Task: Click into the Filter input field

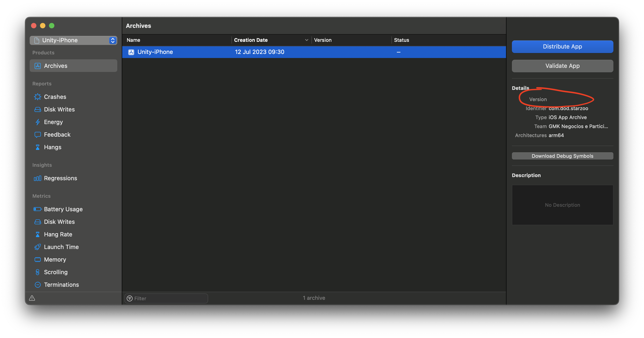Action: (166, 298)
